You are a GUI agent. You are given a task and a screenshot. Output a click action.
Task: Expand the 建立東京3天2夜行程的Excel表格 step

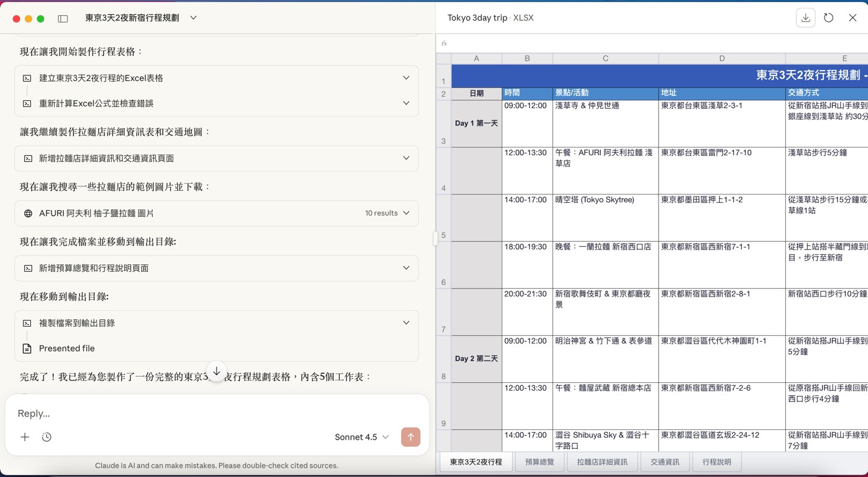(406, 78)
